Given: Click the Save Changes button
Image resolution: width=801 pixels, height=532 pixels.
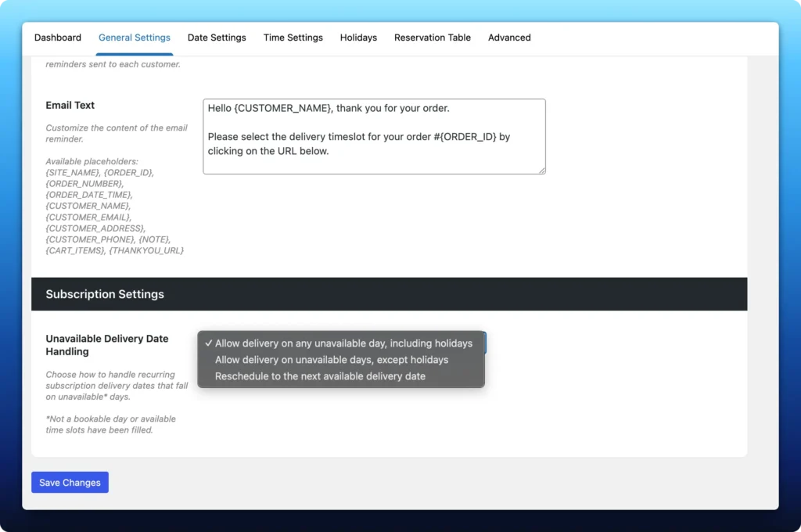Looking at the screenshot, I should click(x=70, y=482).
